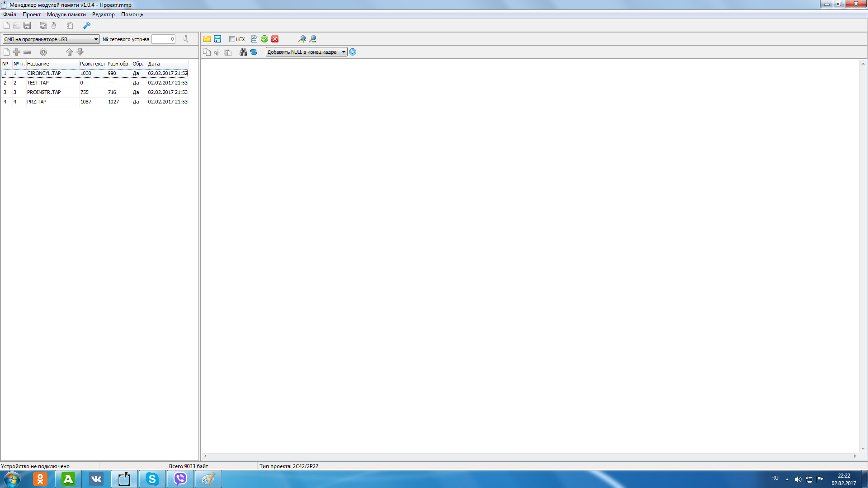Open Odnoklassniki from the taskbar
The width and height of the screenshot is (868, 488).
coord(40,479)
